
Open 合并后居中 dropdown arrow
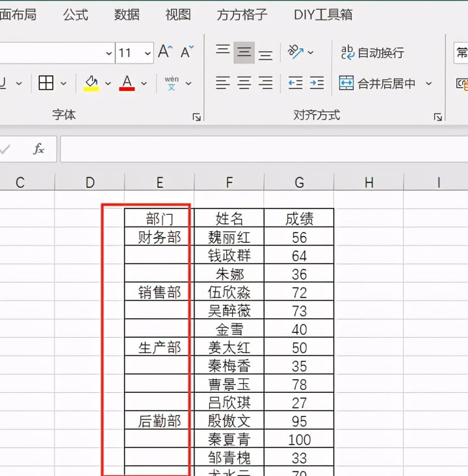click(429, 84)
